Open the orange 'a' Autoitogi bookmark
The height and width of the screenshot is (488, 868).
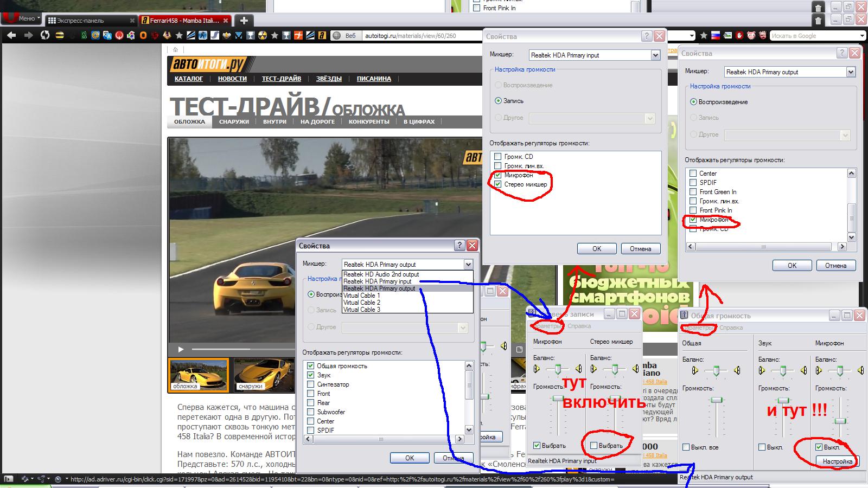coord(322,35)
